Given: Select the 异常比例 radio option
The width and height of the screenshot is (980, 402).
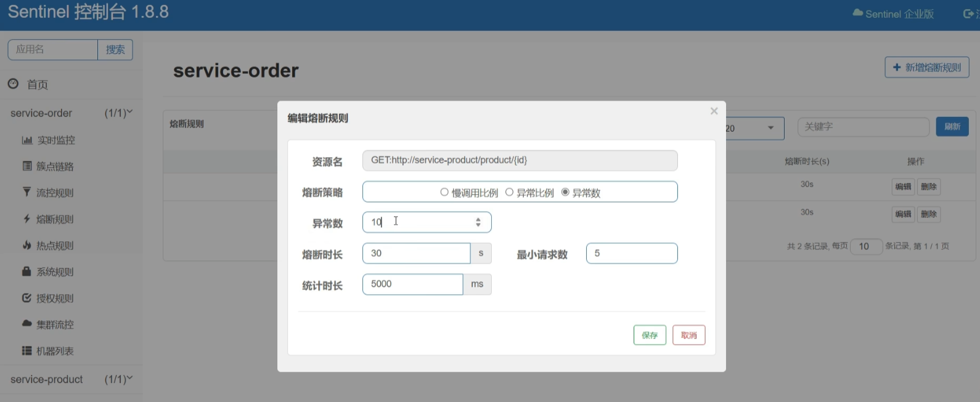Looking at the screenshot, I should point(509,192).
